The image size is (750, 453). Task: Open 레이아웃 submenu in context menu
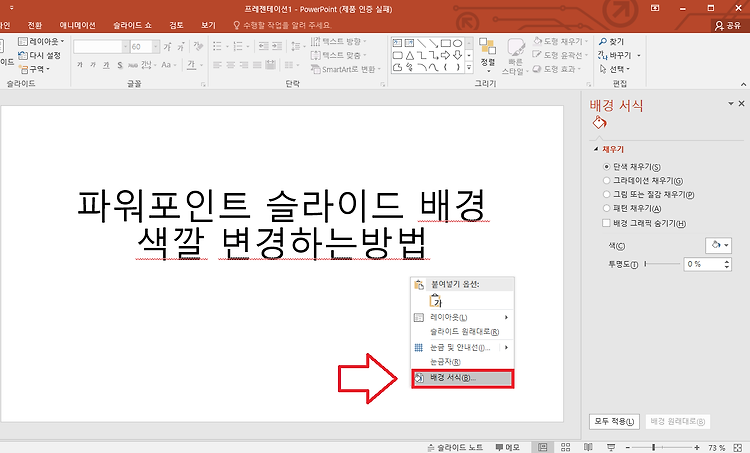(463, 317)
